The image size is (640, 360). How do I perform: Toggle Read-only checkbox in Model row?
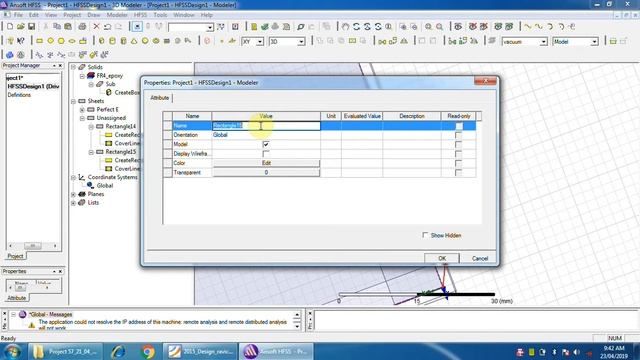(x=458, y=144)
